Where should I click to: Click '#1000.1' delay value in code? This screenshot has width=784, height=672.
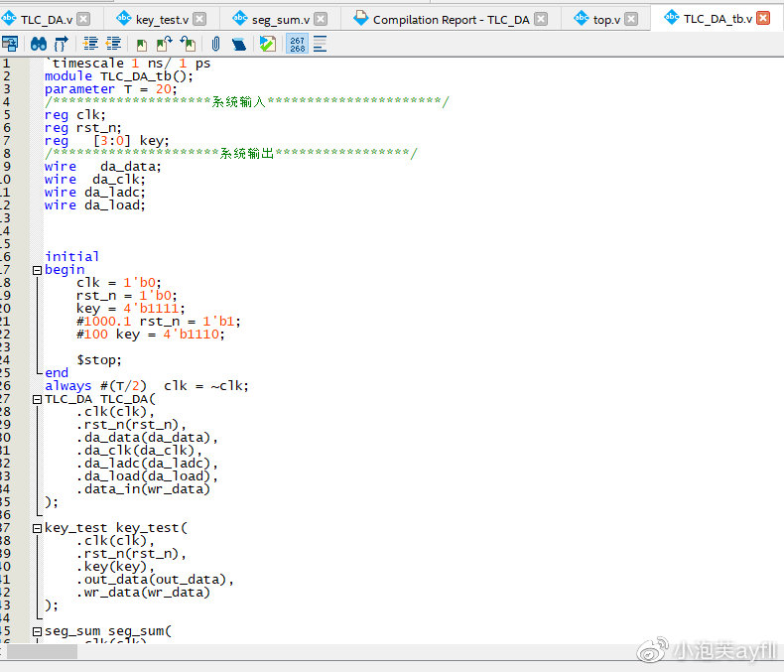[x=103, y=321]
